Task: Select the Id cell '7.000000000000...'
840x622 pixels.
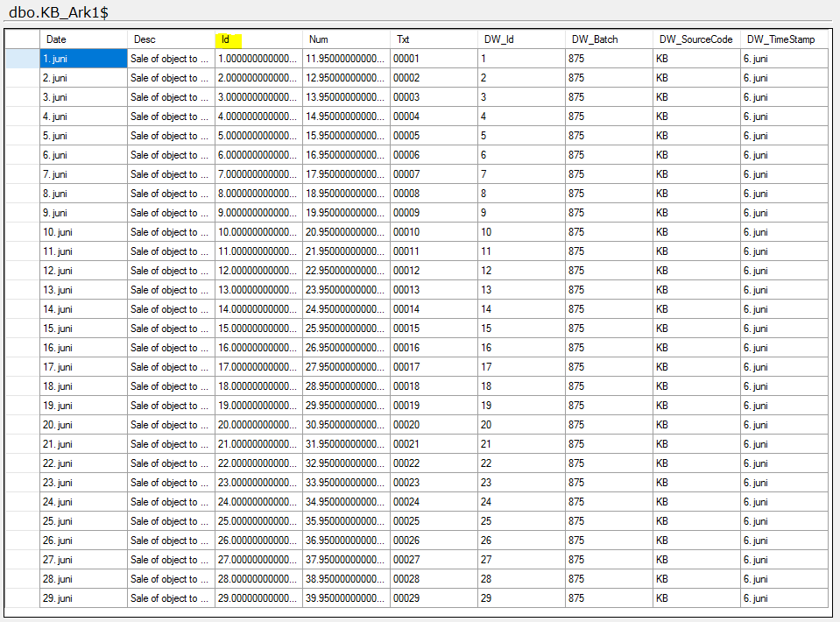Action: tap(258, 174)
